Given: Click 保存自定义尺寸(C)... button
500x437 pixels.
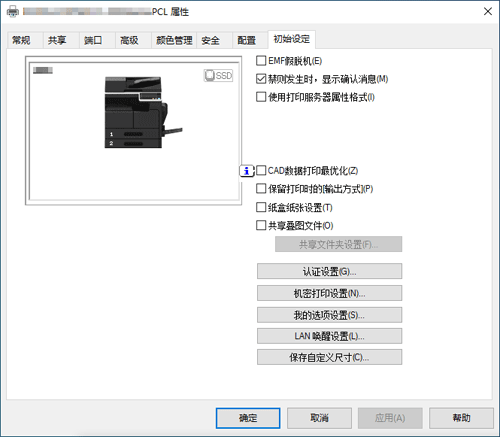Looking at the screenshot, I should tap(329, 357).
